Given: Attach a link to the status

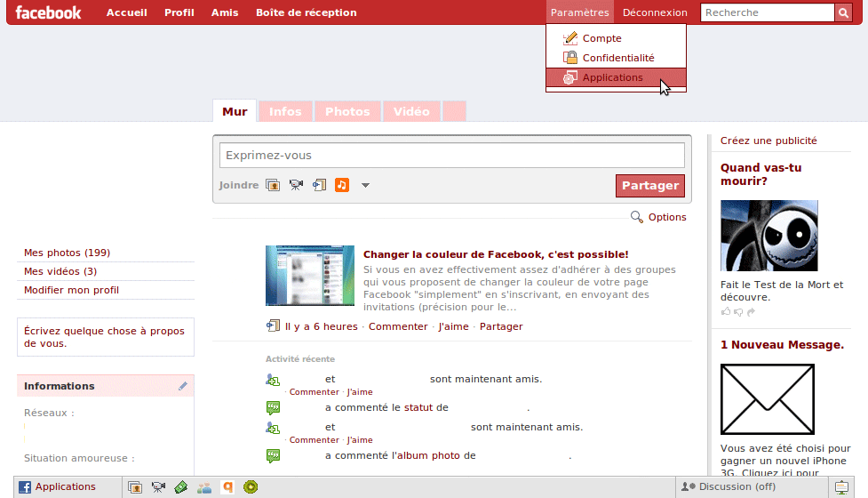Looking at the screenshot, I should [x=320, y=185].
